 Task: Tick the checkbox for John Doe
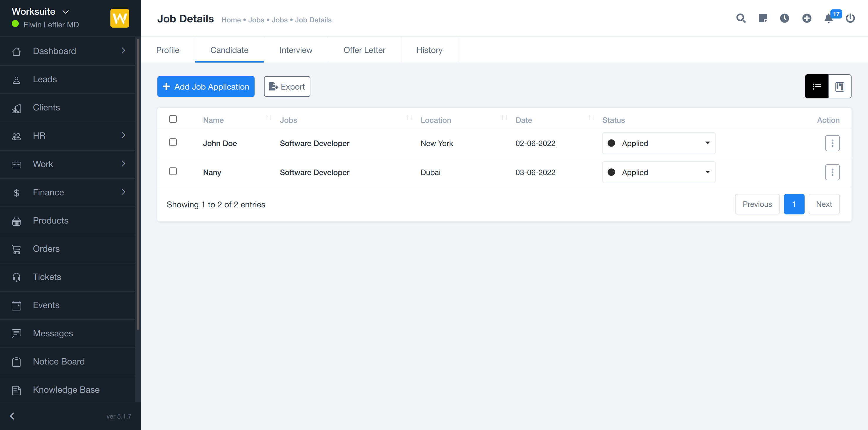pos(173,142)
